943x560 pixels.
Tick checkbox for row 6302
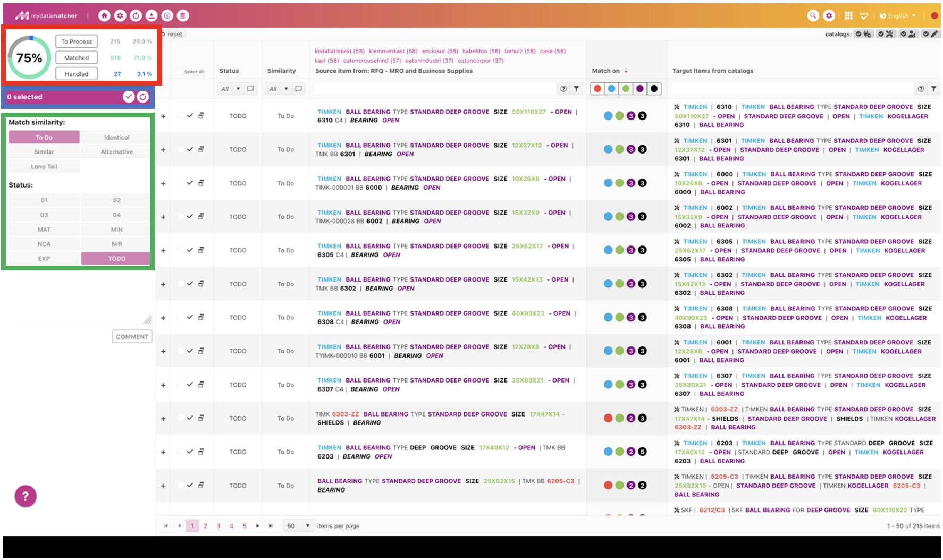pyautogui.click(x=181, y=284)
